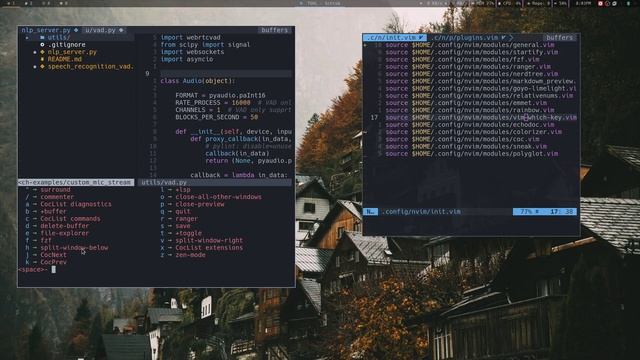Click the file icon beside README.md

[x=42, y=59]
